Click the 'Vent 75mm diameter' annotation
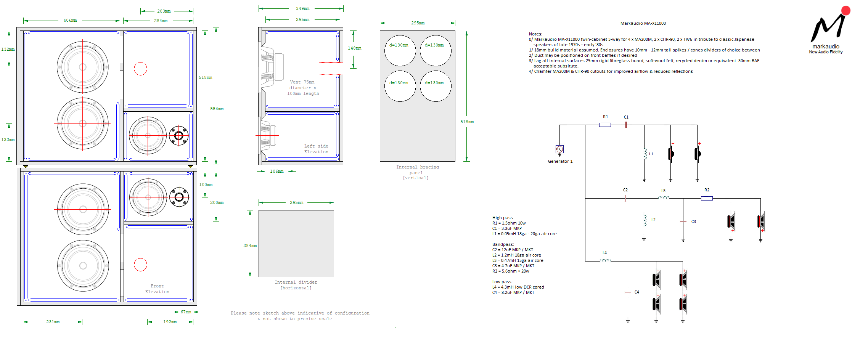This screenshot has width=868, height=353. click(x=303, y=88)
